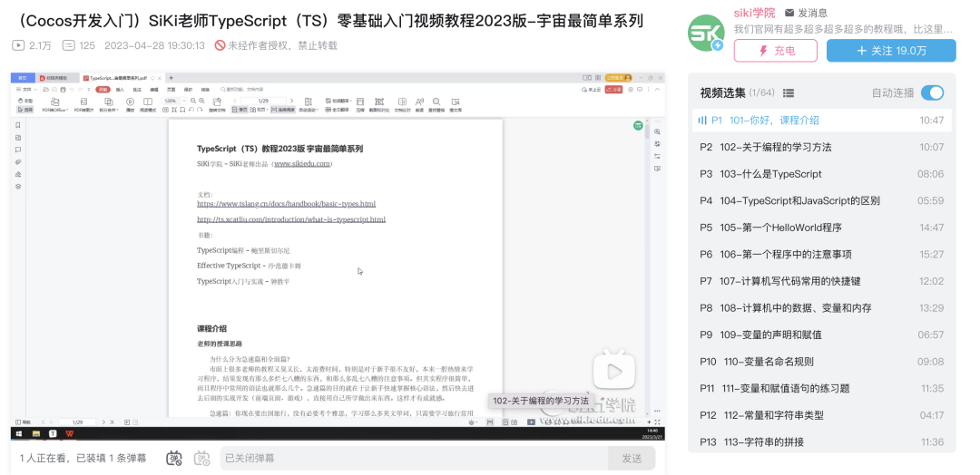In the video, click the 朗读 read-aloud icon
Image resolution: width=980 pixels, height=475 pixels.
(x=419, y=104)
